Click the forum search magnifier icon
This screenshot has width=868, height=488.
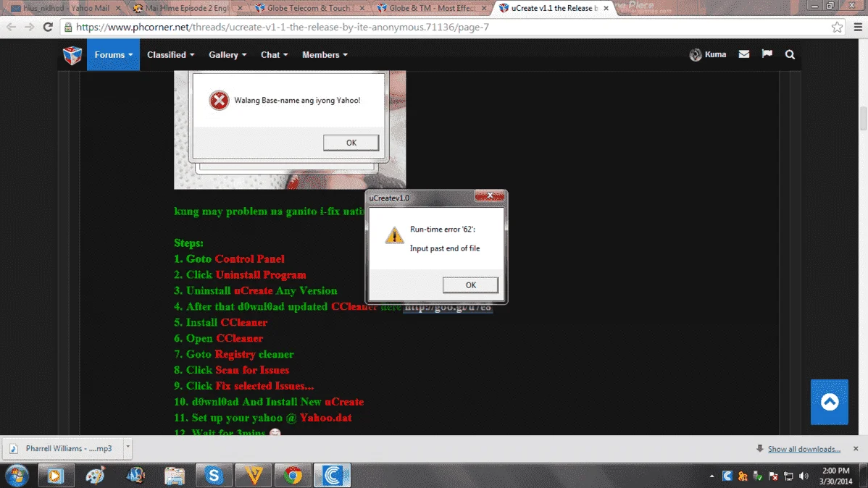(x=790, y=54)
